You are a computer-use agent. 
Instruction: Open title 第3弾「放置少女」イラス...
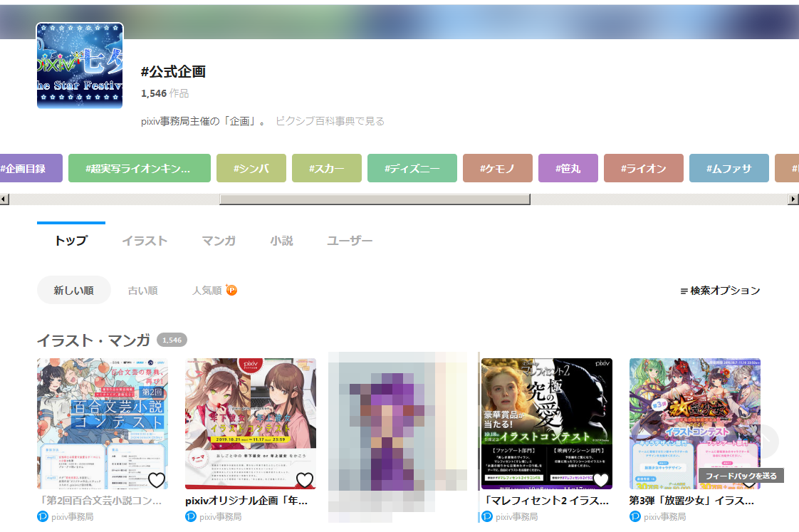[691, 501]
